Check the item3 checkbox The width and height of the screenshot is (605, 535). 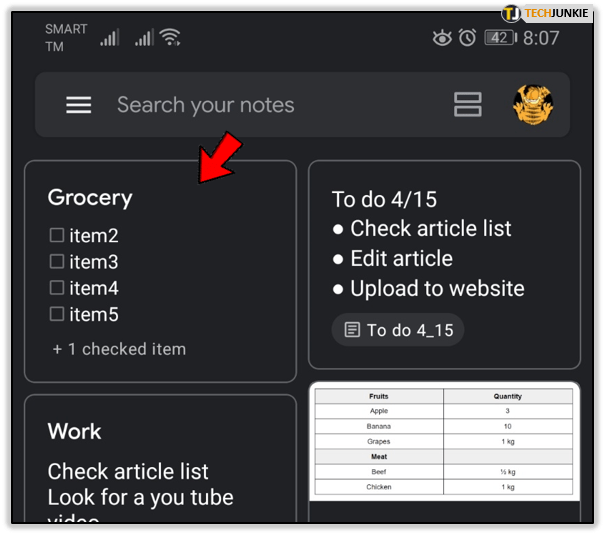point(57,262)
